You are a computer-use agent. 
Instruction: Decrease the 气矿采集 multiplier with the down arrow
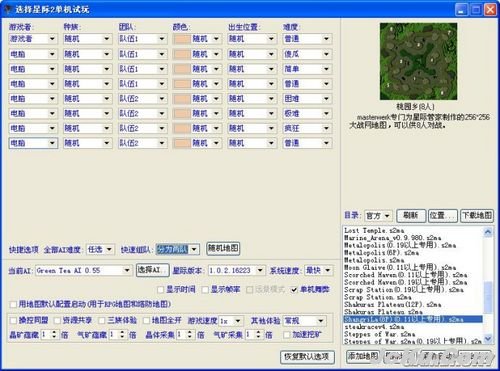[258, 337]
